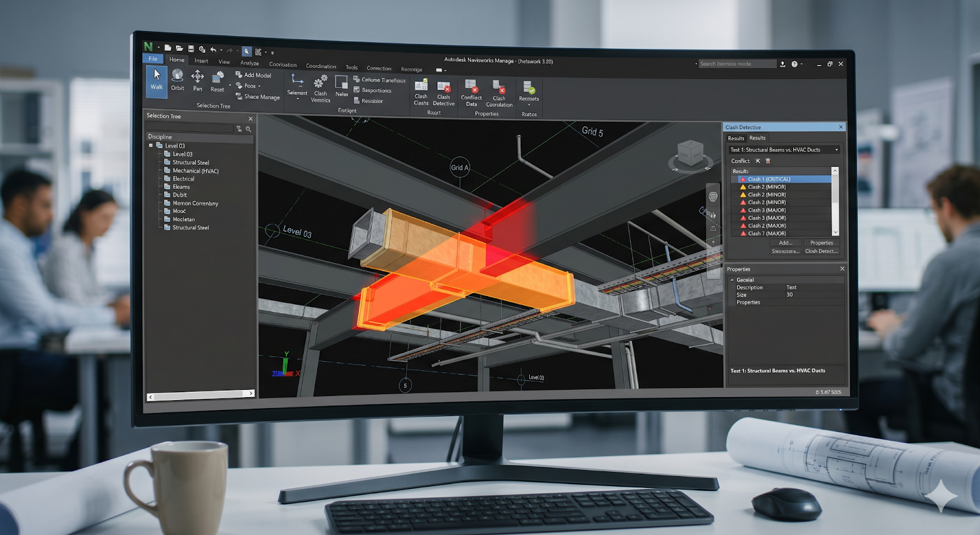
Task: Click the star icon beside Conflict label
Action: click(758, 161)
